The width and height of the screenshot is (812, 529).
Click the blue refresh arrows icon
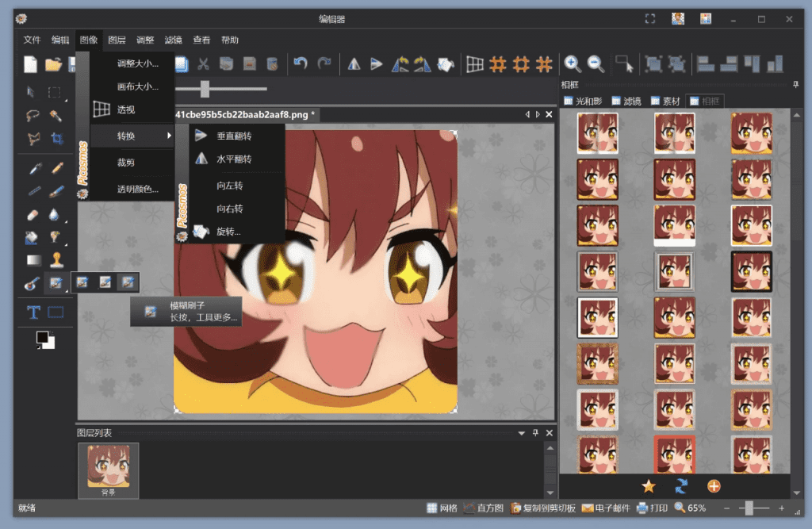680,486
